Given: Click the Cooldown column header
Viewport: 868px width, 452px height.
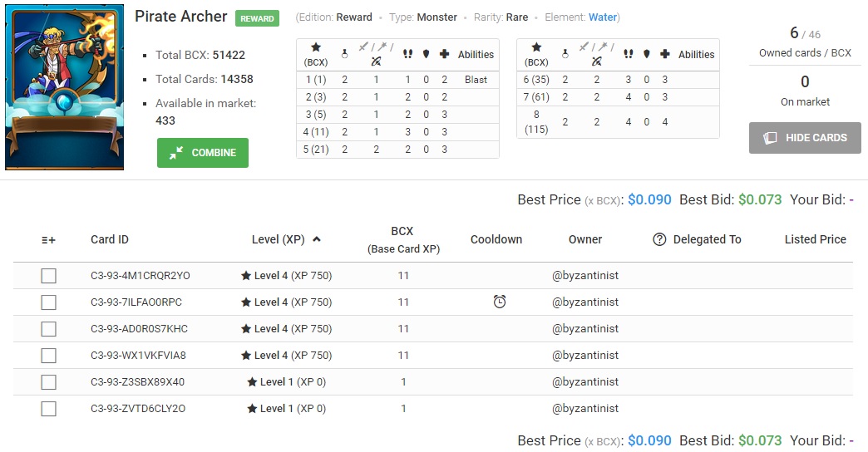Looking at the screenshot, I should 496,239.
